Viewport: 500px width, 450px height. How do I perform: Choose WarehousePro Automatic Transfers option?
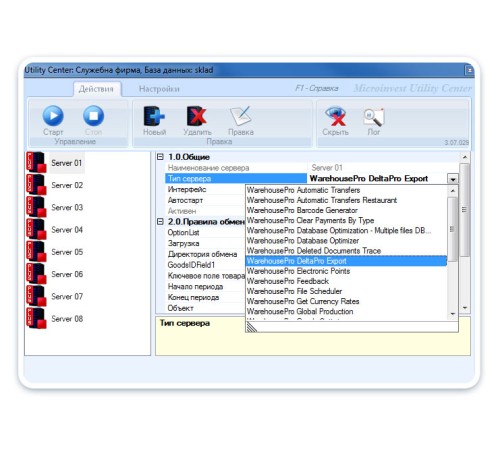click(346, 190)
